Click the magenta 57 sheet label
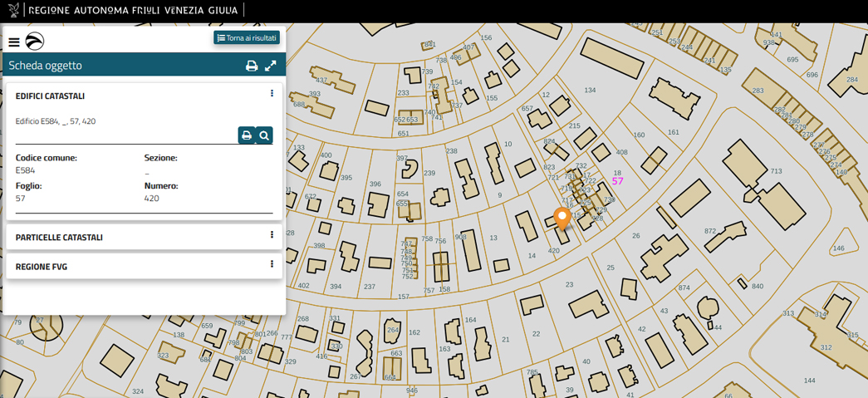This screenshot has width=868, height=398. (617, 181)
